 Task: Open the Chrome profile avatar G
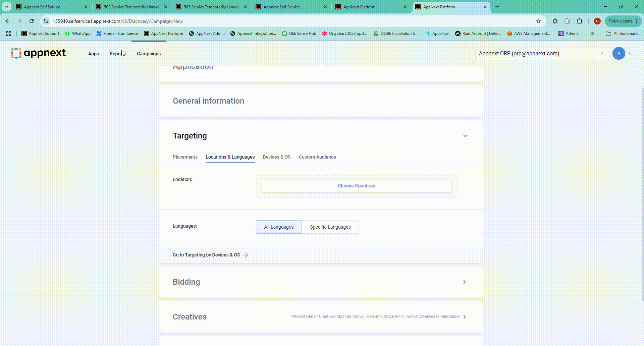(x=597, y=21)
